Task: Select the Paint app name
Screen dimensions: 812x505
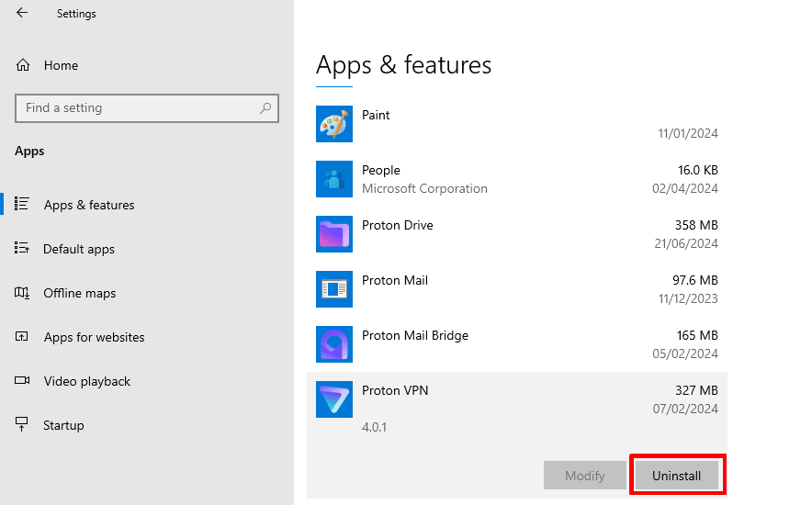Action: tap(376, 115)
